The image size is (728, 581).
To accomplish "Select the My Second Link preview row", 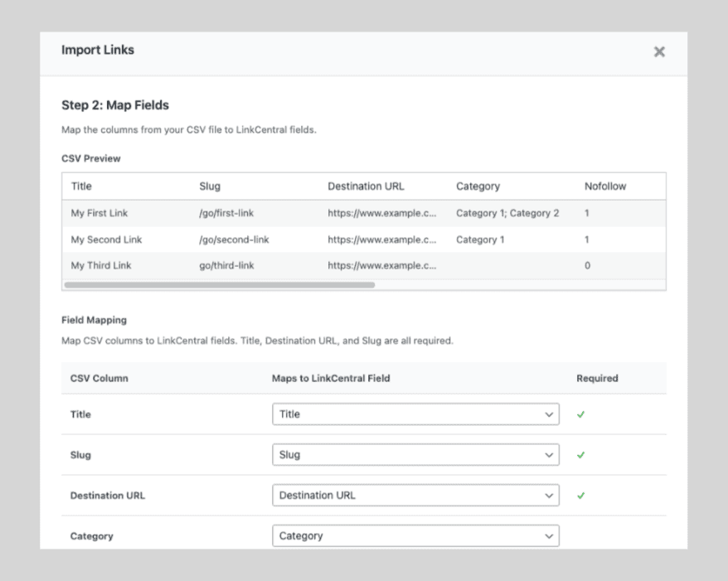I will click(364, 240).
